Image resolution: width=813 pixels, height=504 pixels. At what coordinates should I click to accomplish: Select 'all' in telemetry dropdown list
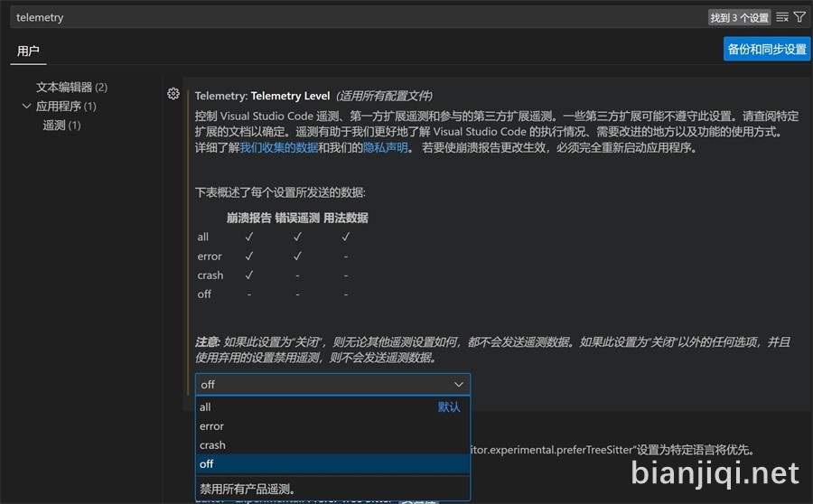(x=206, y=407)
